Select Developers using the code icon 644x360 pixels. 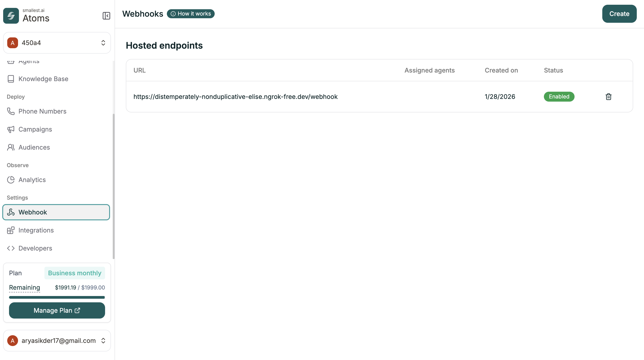tap(11, 248)
